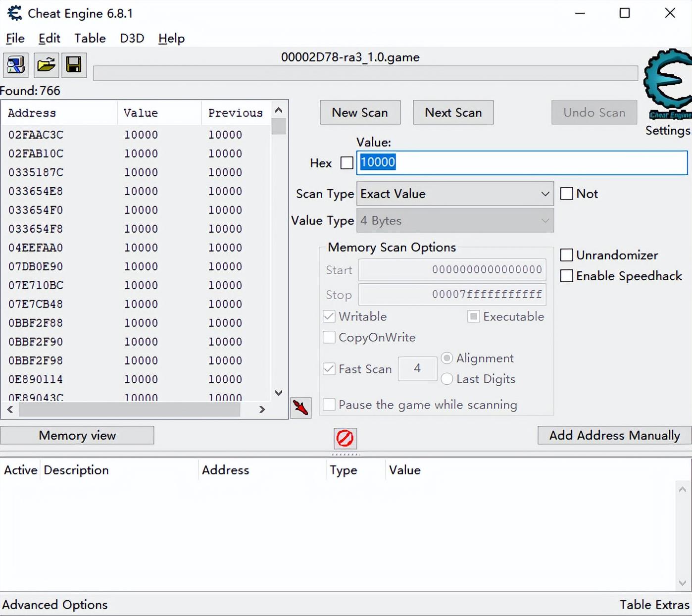Click the Value column header in results
This screenshot has height=616, width=692.
coord(159,113)
